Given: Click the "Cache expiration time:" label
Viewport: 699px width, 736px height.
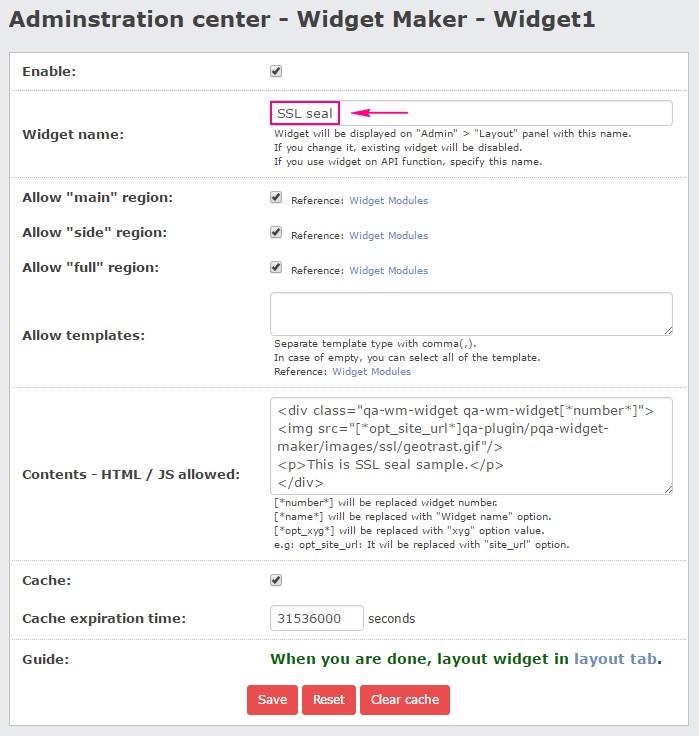Looking at the screenshot, I should click(104, 619).
